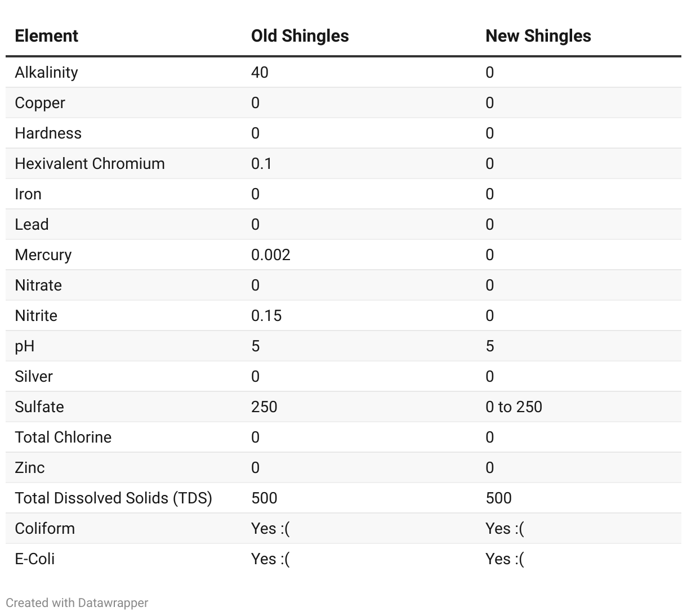
Task: Select the Sulfate old shingles value 250
Action: [x=264, y=407]
